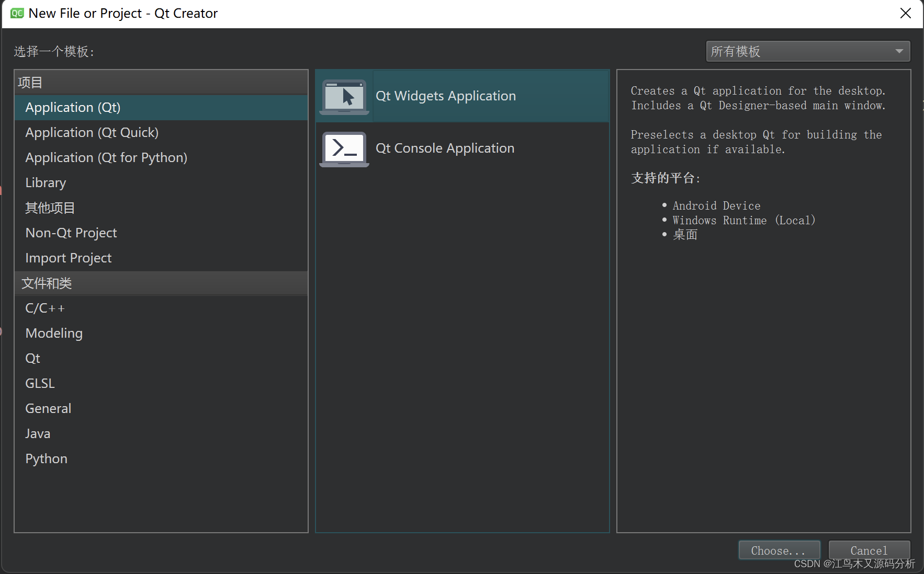
Task: Click Android Device platform entry
Action: [716, 206]
